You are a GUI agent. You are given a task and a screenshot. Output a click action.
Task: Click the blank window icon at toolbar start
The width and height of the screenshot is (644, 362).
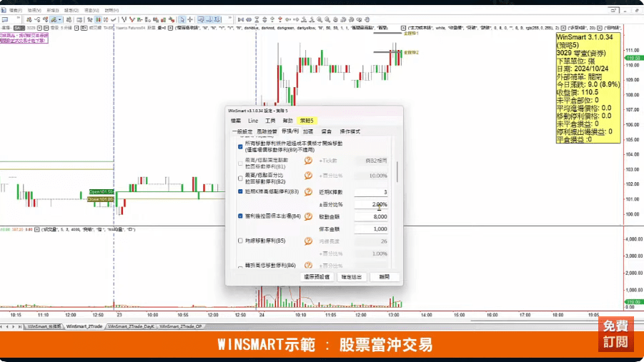tap(5, 19)
